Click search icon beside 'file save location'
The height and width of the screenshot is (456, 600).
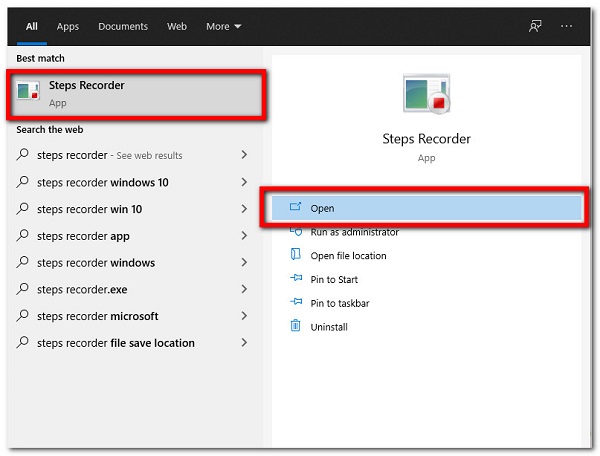pos(23,342)
